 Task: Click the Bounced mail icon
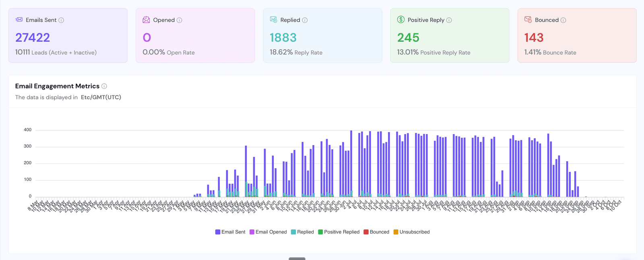click(x=528, y=20)
